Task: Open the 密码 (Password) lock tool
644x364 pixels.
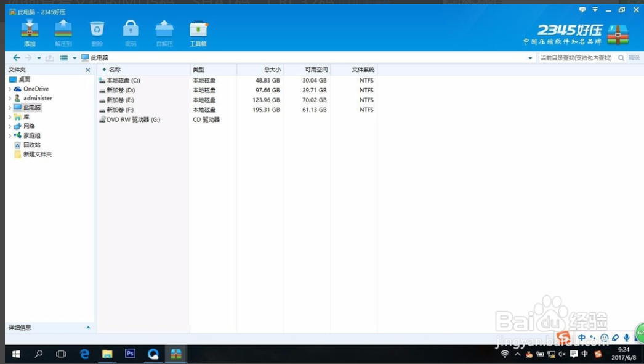Action: pos(131,33)
